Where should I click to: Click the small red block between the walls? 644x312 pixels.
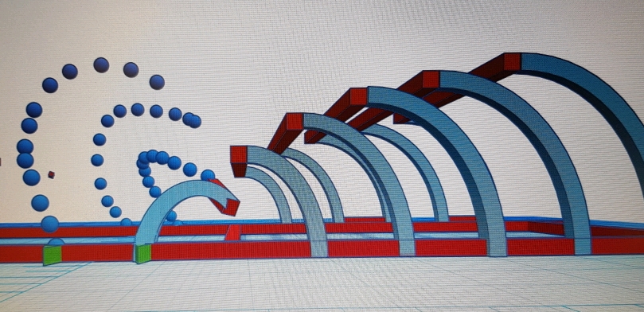[x=233, y=232]
